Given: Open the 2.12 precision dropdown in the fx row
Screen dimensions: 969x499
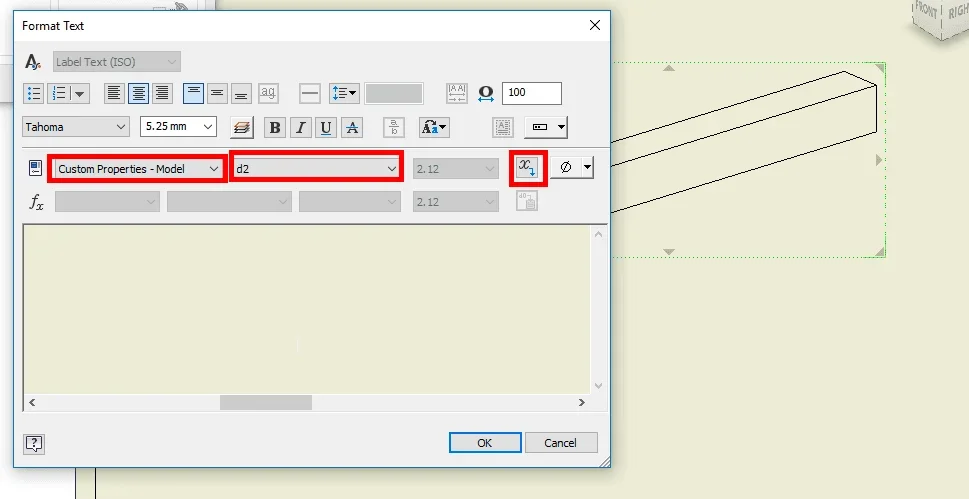Looking at the screenshot, I should [455, 202].
